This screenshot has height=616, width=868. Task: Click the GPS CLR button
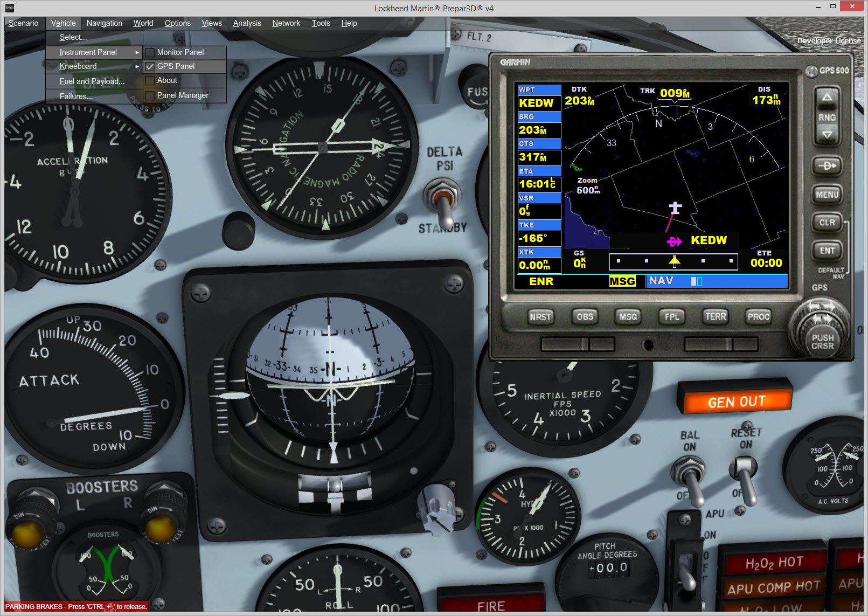[827, 223]
